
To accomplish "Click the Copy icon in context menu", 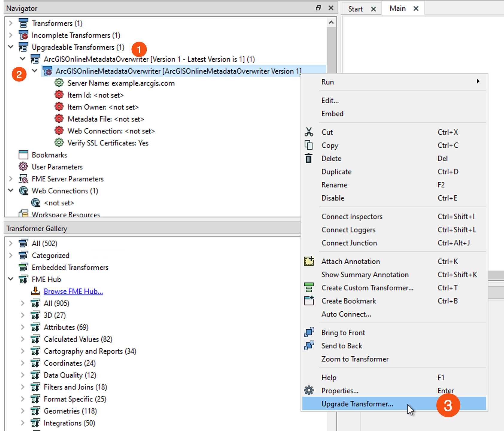I will 309,145.
